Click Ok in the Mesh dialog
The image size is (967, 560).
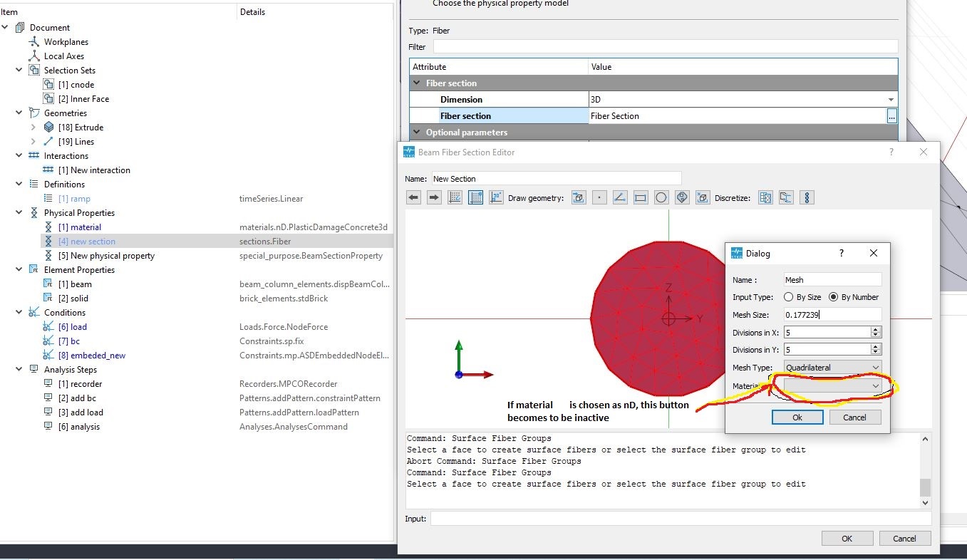coord(797,418)
